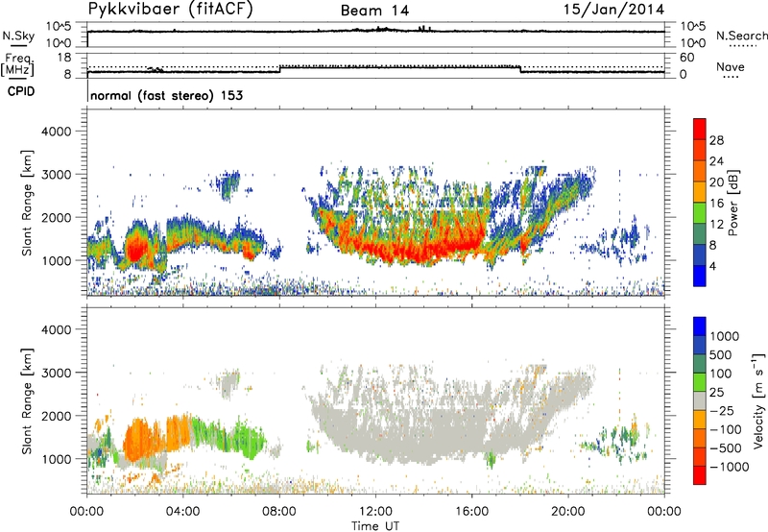Screen dimensions: 768x532
Task: Pick the red top segment of Power colorbar
Action: [700, 130]
